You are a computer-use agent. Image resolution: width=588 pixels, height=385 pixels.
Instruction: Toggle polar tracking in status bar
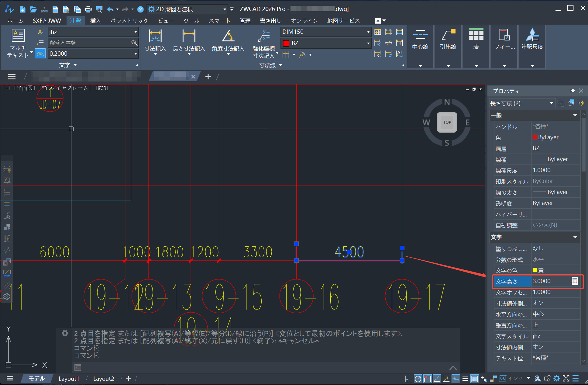(x=418, y=379)
